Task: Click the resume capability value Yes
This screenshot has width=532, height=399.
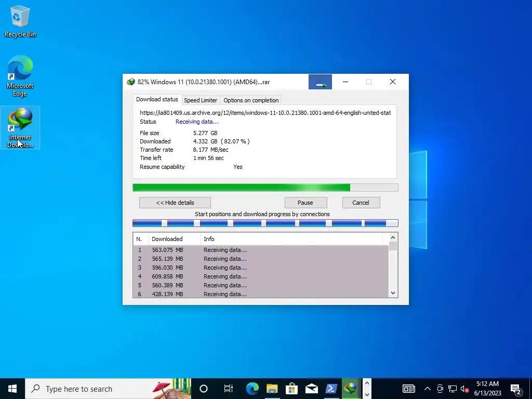Action: click(x=238, y=167)
